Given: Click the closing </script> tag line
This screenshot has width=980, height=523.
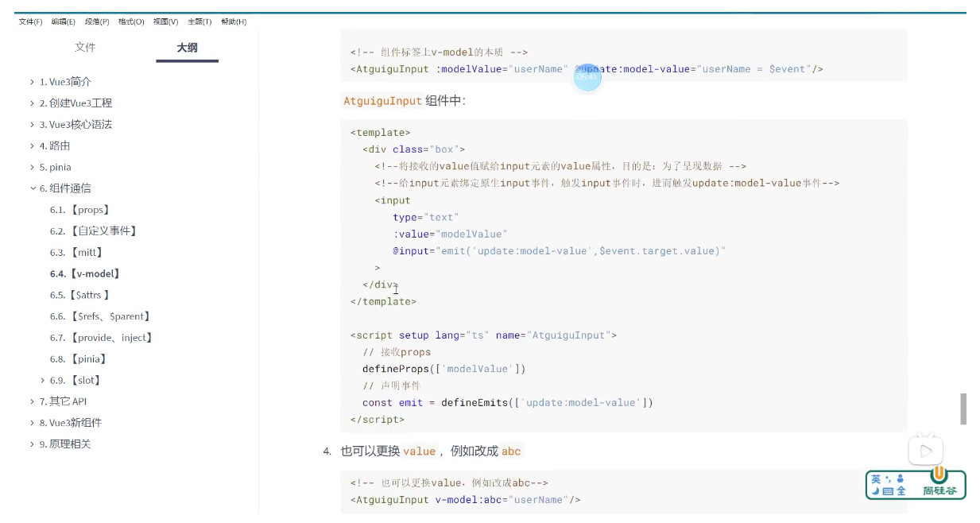Looking at the screenshot, I should (x=378, y=419).
